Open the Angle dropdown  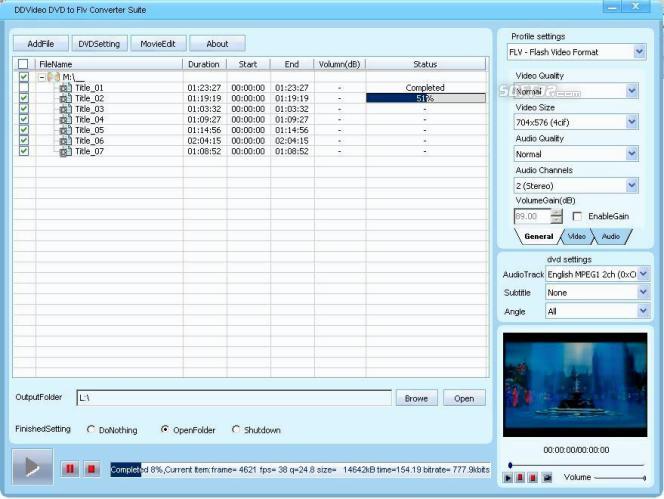click(643, 311)
